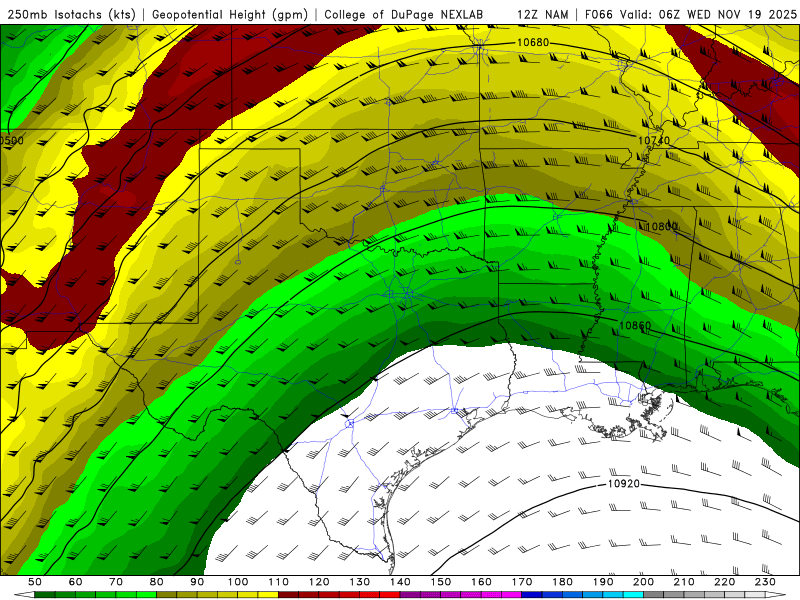Image resolution: width=800 pixels, height=600 pixels.
Task: Pick the bright yellow swatch below 110 on the color bar
Action: (268, 595)
